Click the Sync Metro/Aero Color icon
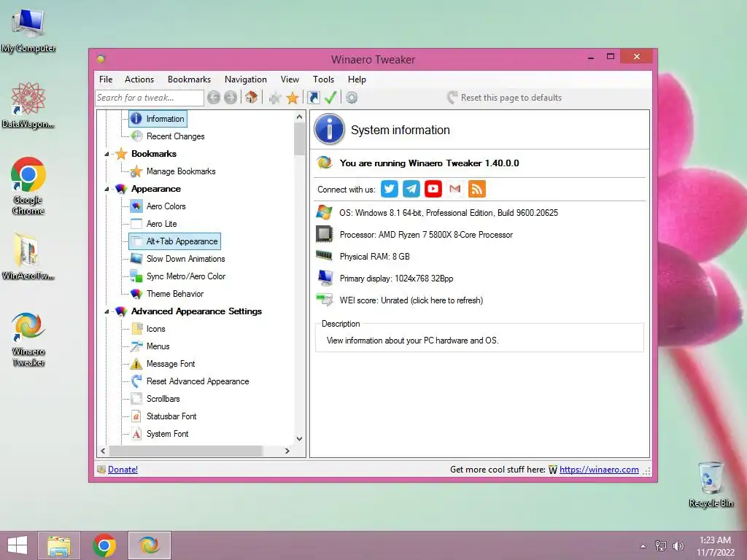 pos(136,276)
